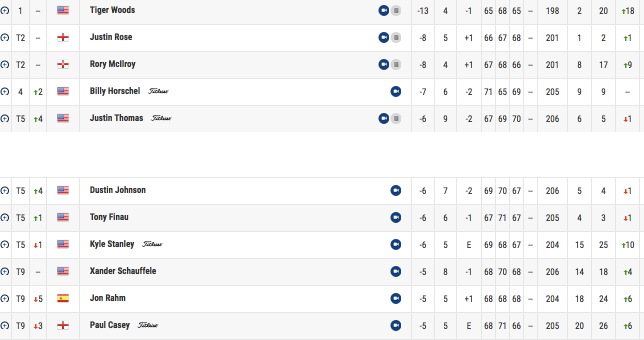Expand Xander Schauffele row details

(x=5, y=271)
